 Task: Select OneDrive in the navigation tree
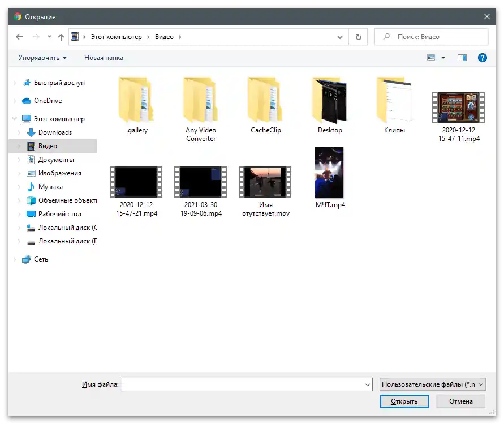point(48,101)
